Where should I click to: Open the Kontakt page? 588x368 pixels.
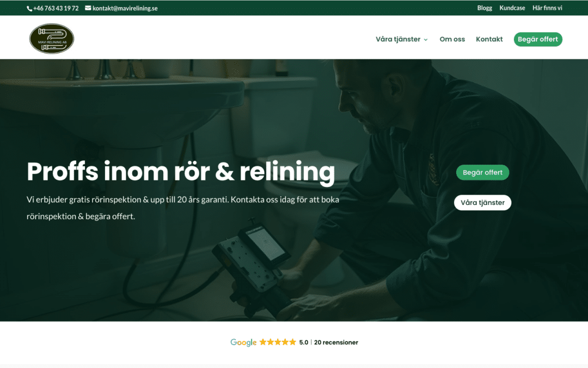[x=489, y=39]
